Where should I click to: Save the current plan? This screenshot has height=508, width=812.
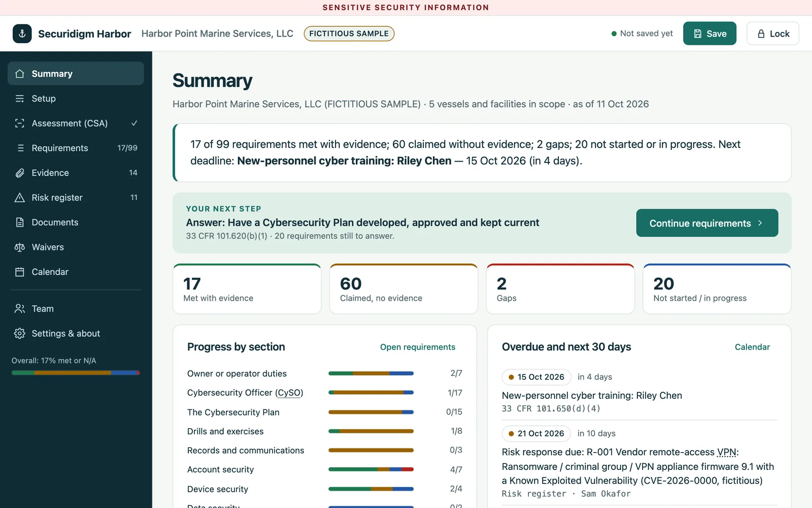[709, 34]
